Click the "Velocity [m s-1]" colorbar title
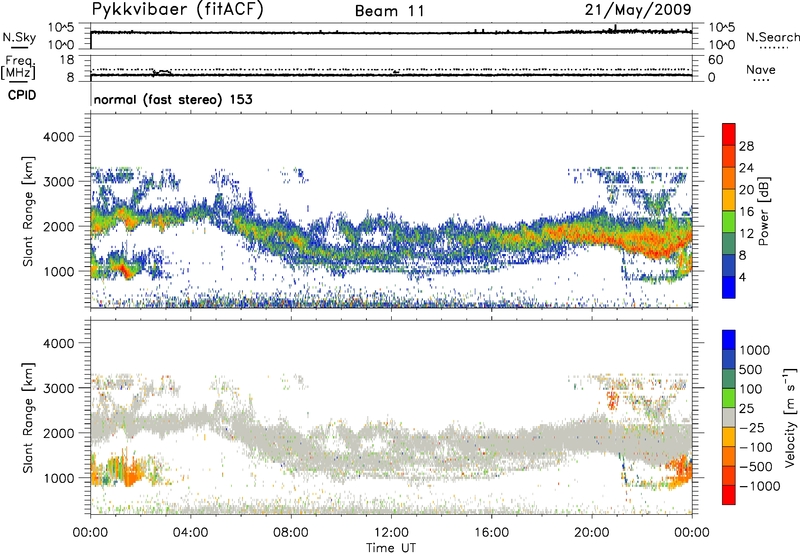The width and height of the screenshot is (800, 554). tap(790, 417)
